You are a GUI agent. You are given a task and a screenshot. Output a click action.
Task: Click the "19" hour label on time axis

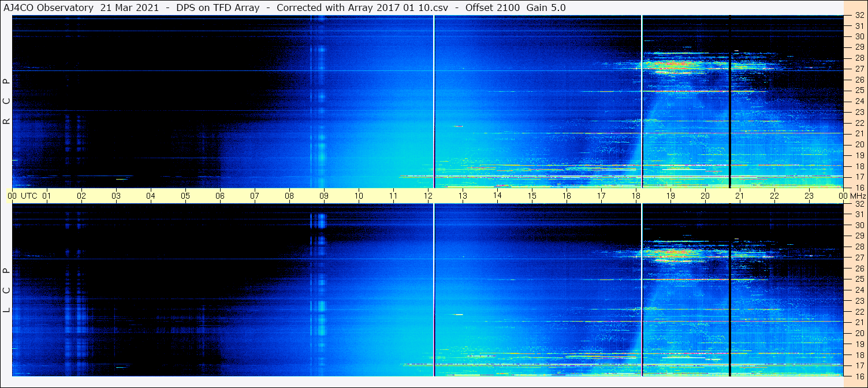pyautogui.click(x=670, y=196)
